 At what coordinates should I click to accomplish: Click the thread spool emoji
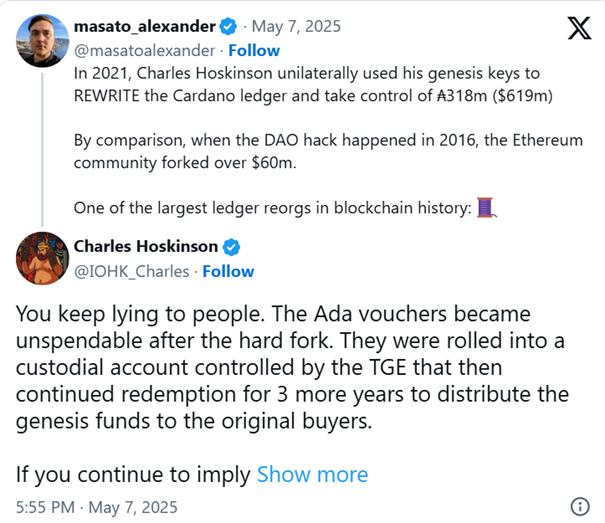pos(486,208)
